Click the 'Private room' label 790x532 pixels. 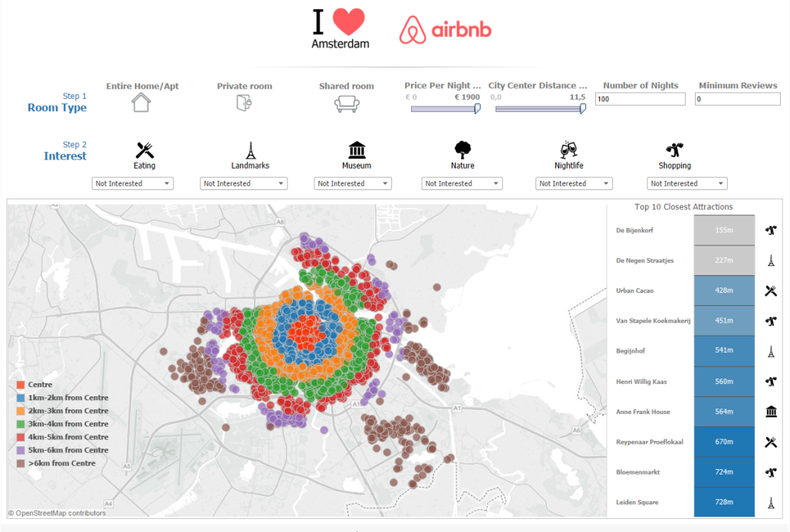(x=245, y=86)
